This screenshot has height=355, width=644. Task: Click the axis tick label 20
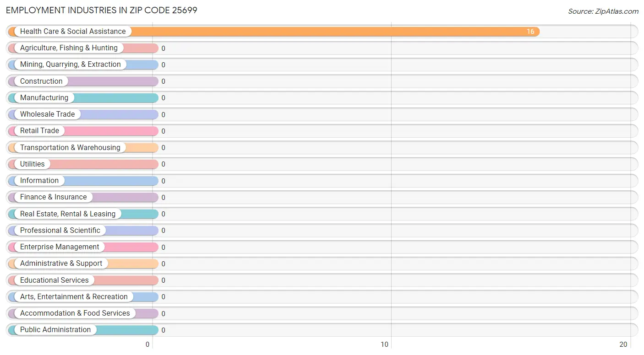[623, 344]
